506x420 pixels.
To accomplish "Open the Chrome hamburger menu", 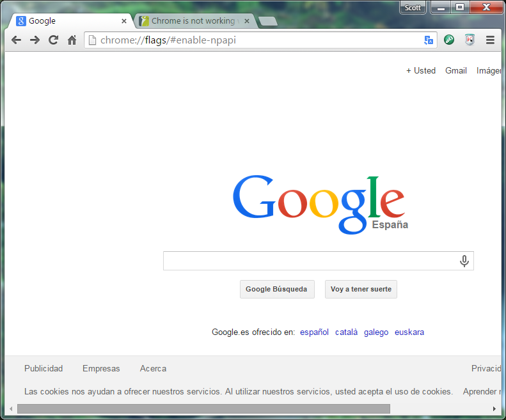I will (491, 40).
